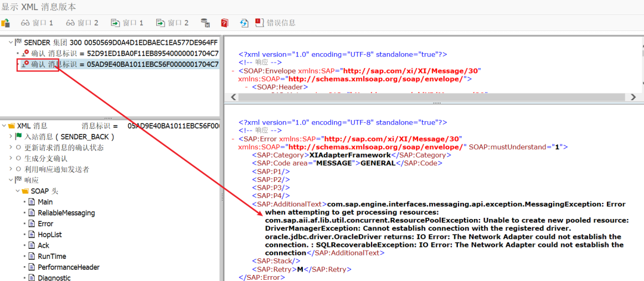Expand 更新请求消息的确认状态 node
644x281 pixels.
tap(11, 147)
